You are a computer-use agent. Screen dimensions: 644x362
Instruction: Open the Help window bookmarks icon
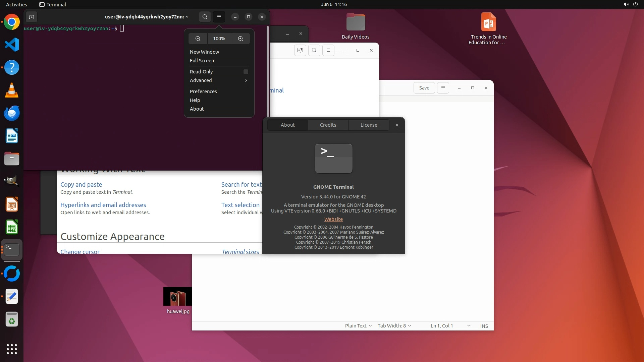pos(300,50)
